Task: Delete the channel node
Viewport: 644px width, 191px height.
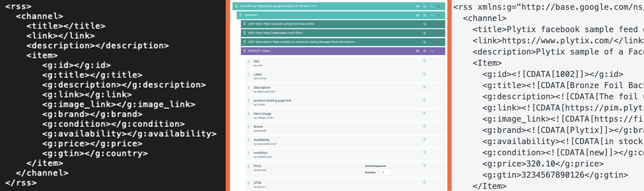Action: (x=438, y=15)
